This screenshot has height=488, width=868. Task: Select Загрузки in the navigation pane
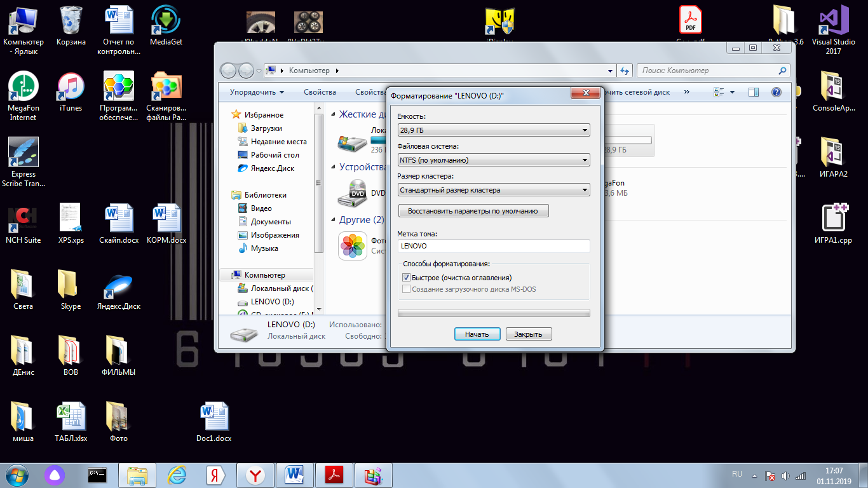tap(266, 128)
